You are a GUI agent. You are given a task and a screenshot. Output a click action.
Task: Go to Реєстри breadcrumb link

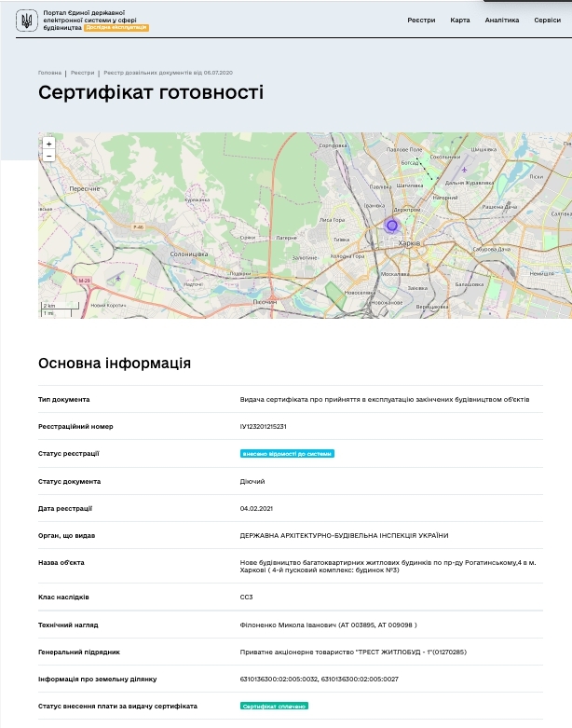coord(83,73)
